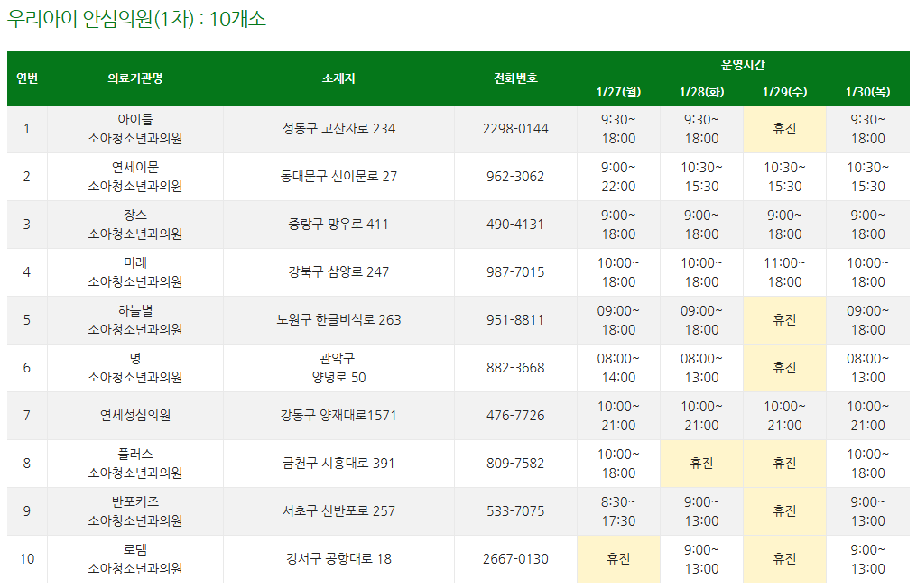Click phone number 987-7015
The height and width of the screenshot is (588, 917).
[x=515, y=272]
